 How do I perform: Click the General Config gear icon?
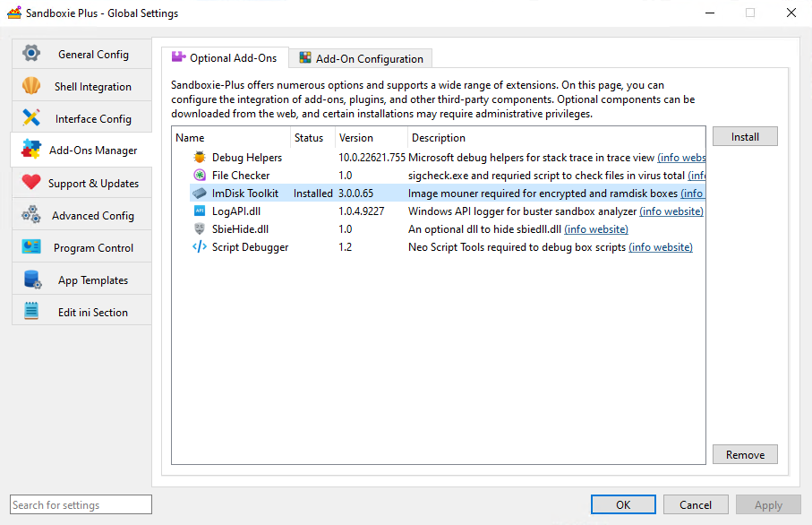31,54
